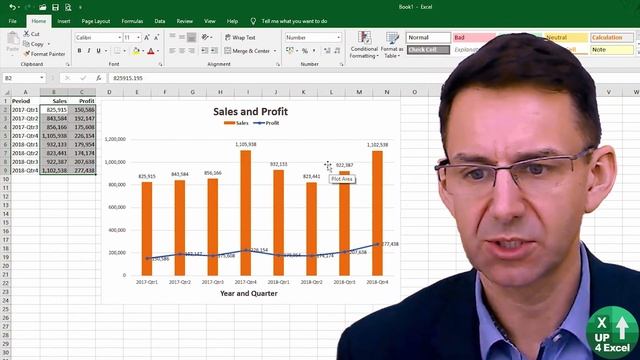Switch to the Insert tab
Image resolution: width=640 pixels, height=360 pixels.
[x=64, y=21]
